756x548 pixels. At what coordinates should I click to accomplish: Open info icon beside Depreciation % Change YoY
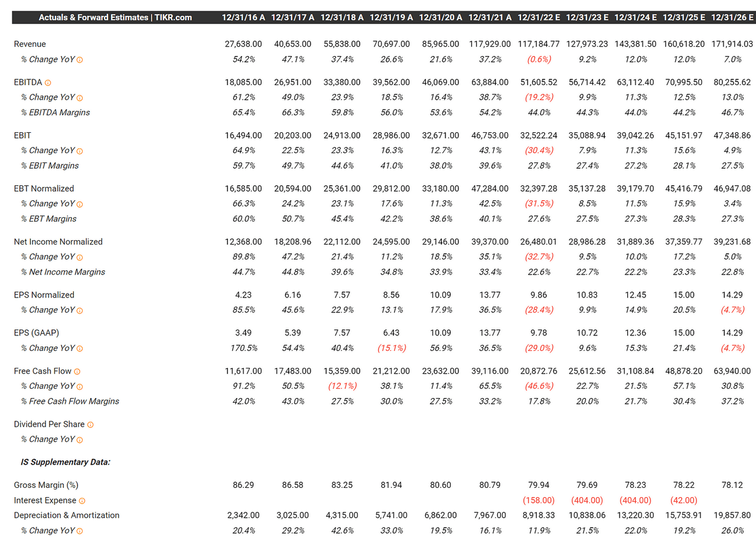(x=80, y=531)
